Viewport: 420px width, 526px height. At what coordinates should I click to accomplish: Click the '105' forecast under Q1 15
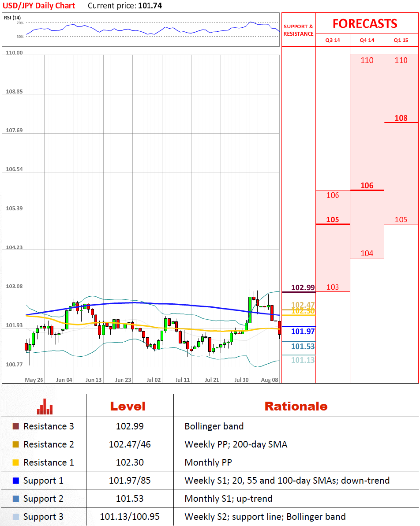[x=401, y=220]
